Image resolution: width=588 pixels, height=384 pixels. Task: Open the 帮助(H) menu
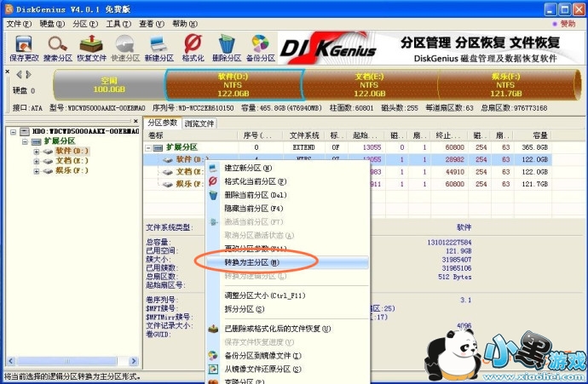point(185,24)
